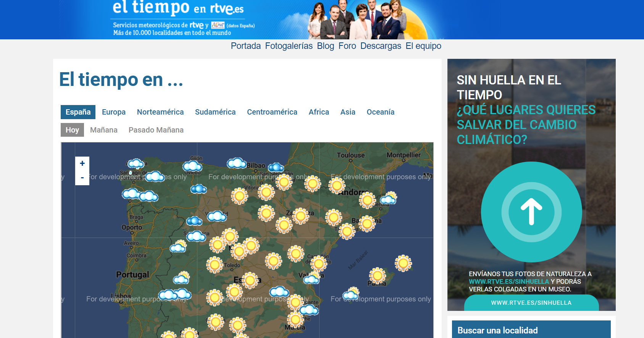This screenshot has width=644, height=338.
Task: Switch to the Asia tab
Action: (x=348, y=112)
